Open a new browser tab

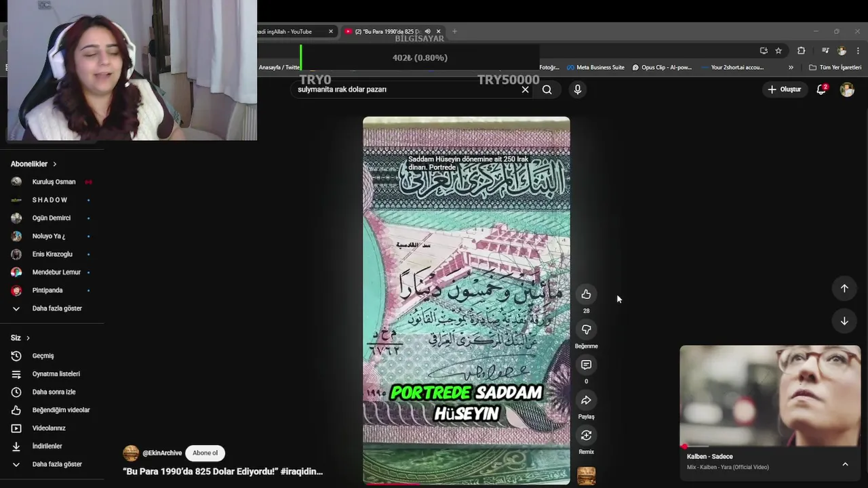pyautogui.click(x=454, y=31)
